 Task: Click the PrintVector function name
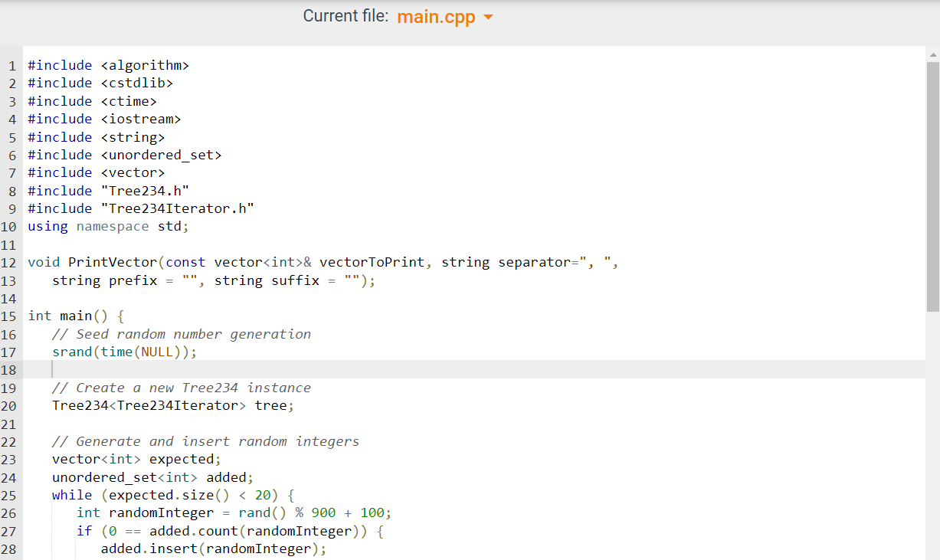111,262
